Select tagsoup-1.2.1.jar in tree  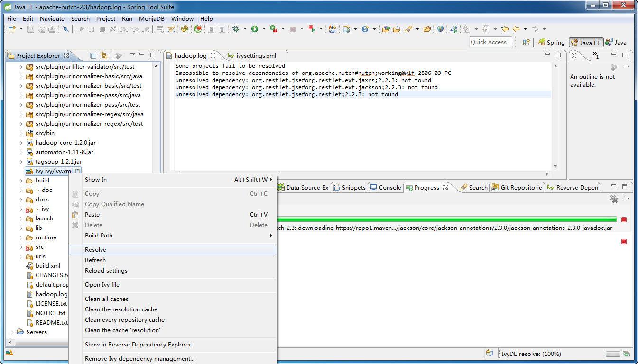point(58,162)
